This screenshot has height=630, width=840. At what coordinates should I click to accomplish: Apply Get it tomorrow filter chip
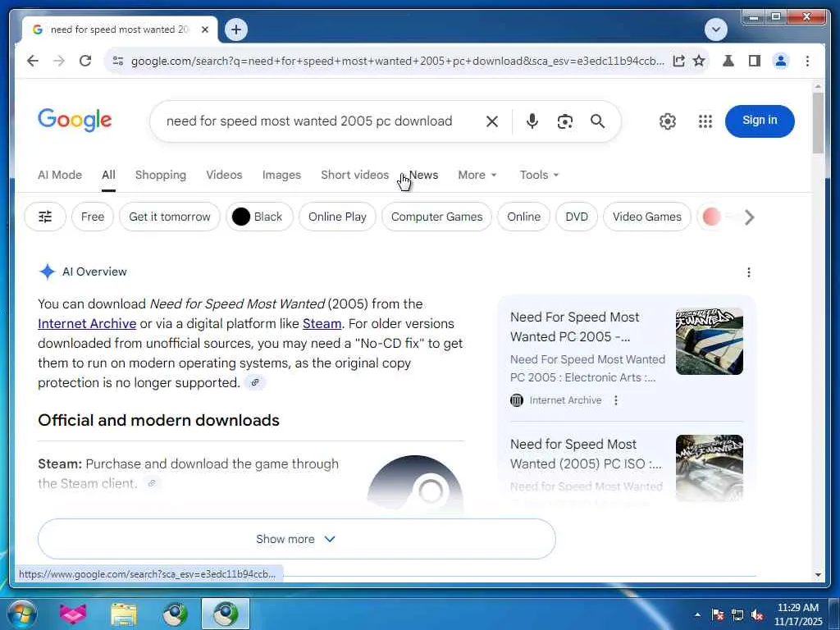170,217
